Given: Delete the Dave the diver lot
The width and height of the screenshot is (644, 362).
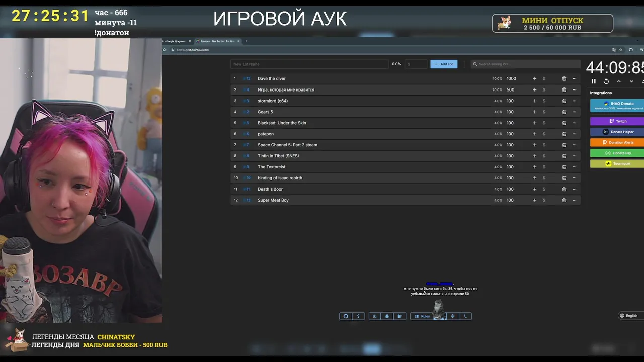Looking at the screenshot, I should [564, 79].
